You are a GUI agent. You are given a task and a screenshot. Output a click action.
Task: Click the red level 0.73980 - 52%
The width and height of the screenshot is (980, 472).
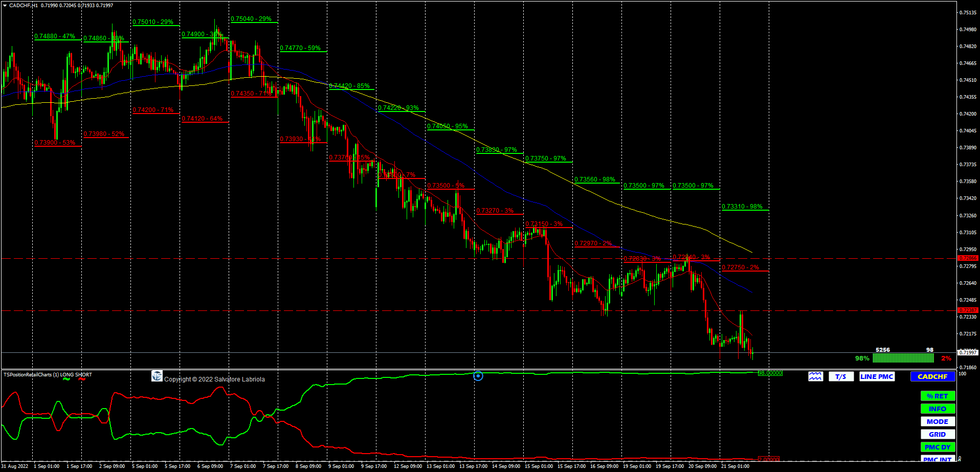point(104,134)
